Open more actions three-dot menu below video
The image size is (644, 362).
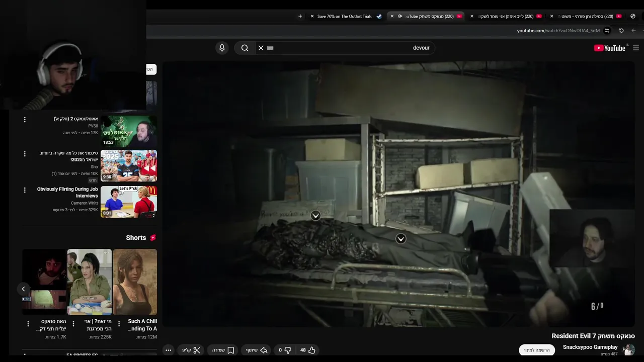[x=169, y=350]
